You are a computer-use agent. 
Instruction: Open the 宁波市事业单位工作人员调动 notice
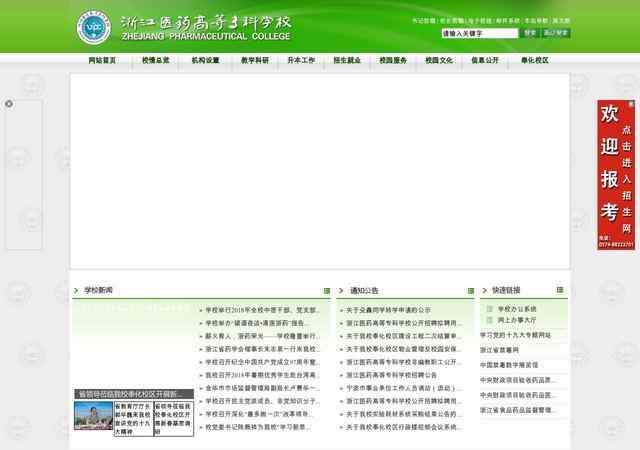tap(401, 388)
